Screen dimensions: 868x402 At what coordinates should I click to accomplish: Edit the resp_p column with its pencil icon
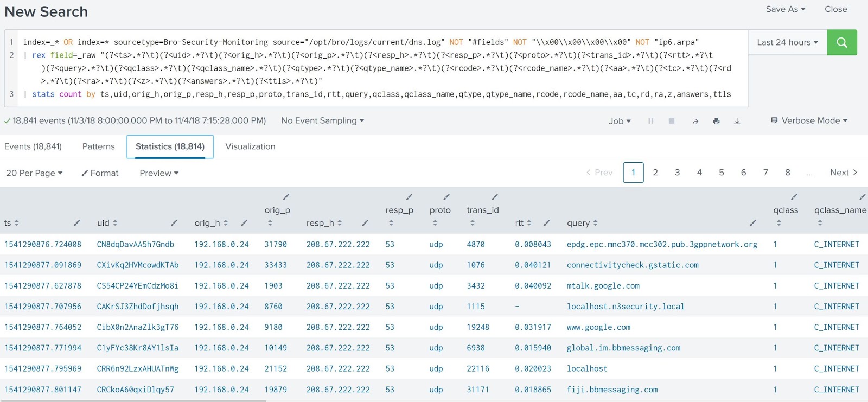(x=409, y=197)
